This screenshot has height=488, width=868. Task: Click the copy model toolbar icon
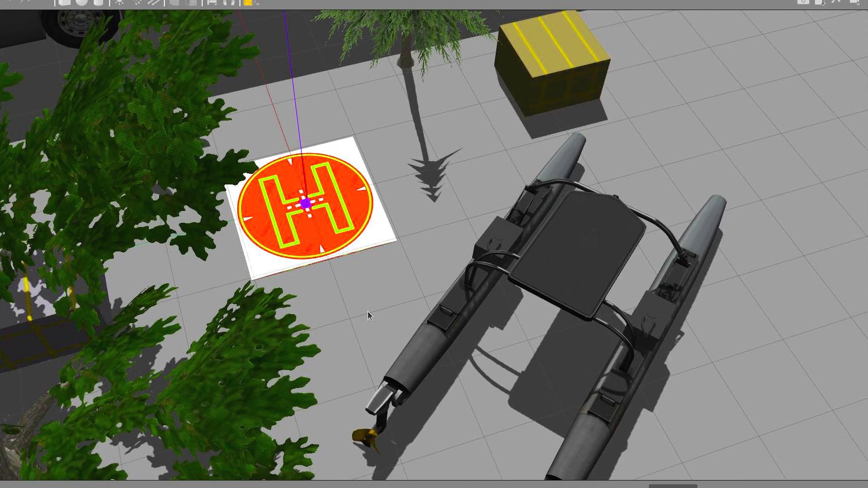pyautogui.click(x=174, y=2)
